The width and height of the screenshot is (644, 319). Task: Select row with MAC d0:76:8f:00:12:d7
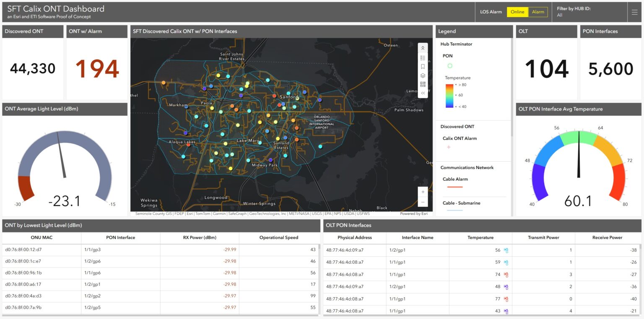(161, 250)
